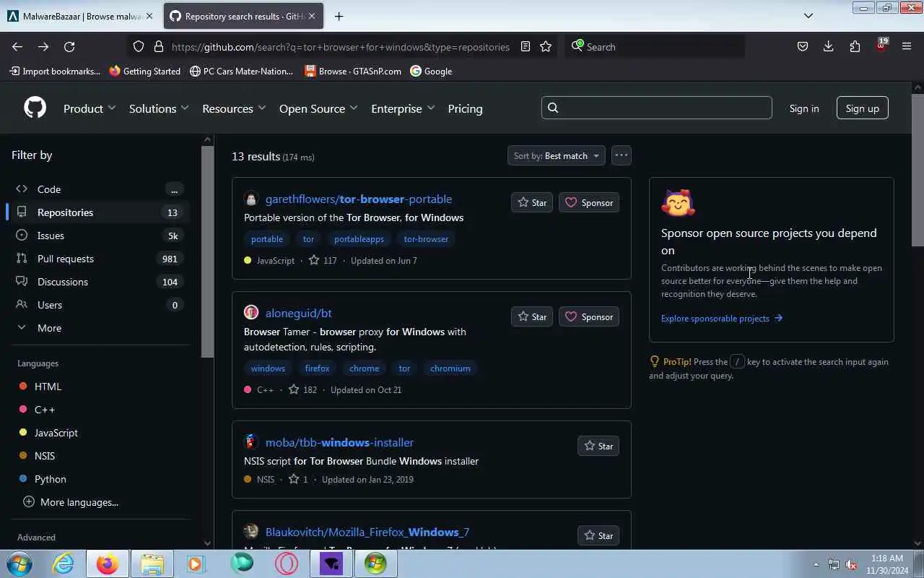Viewport: 924px width, 578px height.
Task: Select the Repositories filter
Action: click(98, 212)
